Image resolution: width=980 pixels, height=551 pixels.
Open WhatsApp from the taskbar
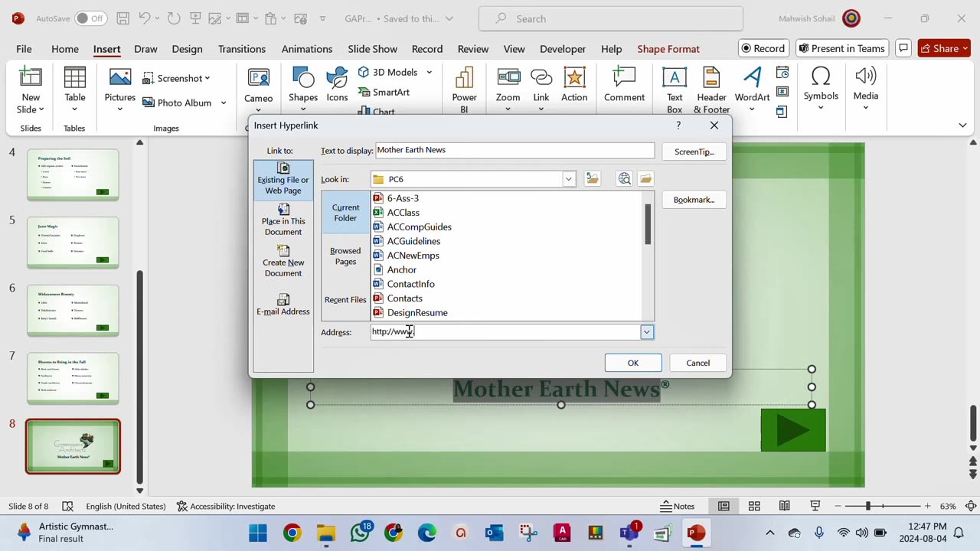tap(360, 533)
